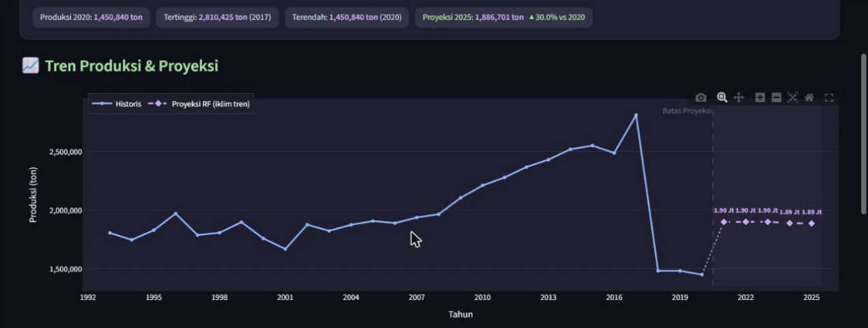Click the Zoom in plus icon

(760, 98)
